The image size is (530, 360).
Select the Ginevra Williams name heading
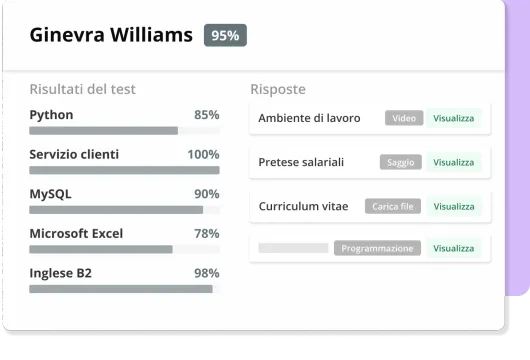(x=111, y=35)
